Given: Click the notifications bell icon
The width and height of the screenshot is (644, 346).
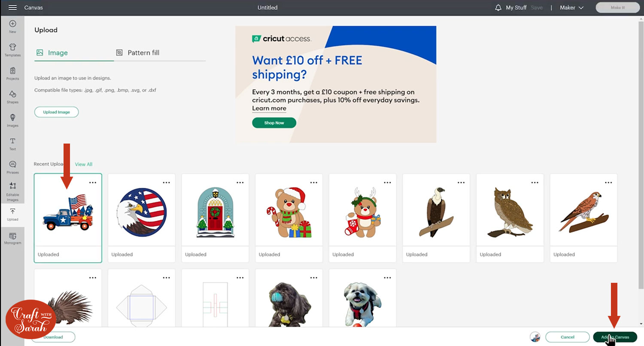Looking at the screenshot, I should click(498, 8).
